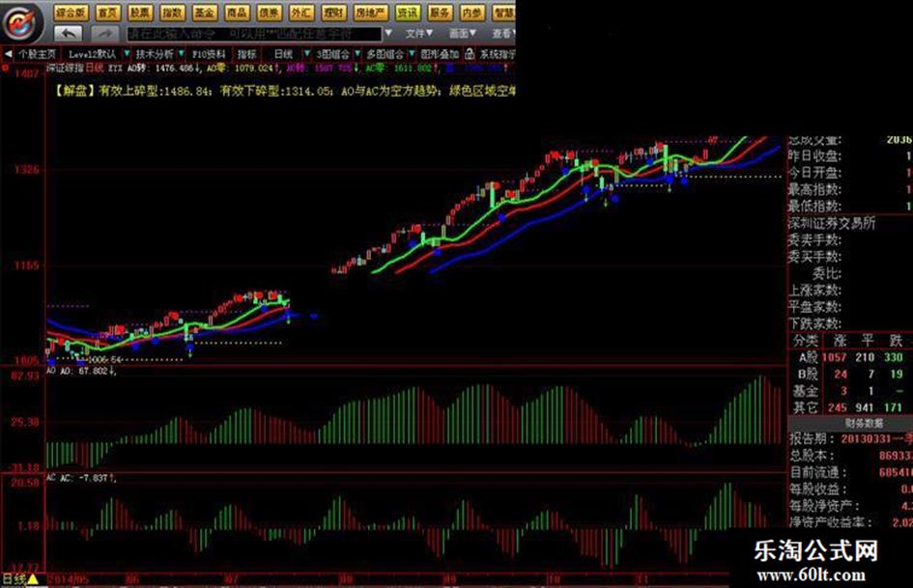
Task: Click the 1165 price axis label
Action: [x=26, y=266]
